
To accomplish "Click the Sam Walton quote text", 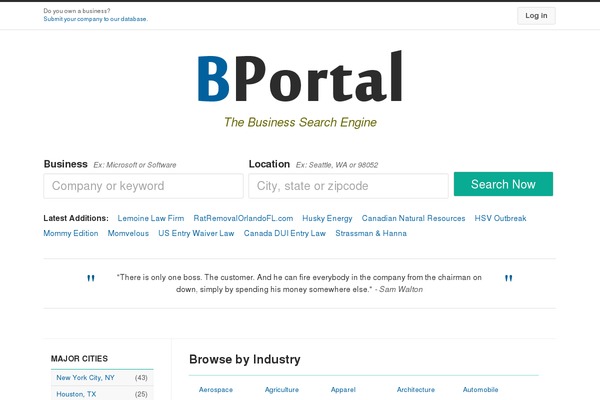I will click(x=300, y=283).
